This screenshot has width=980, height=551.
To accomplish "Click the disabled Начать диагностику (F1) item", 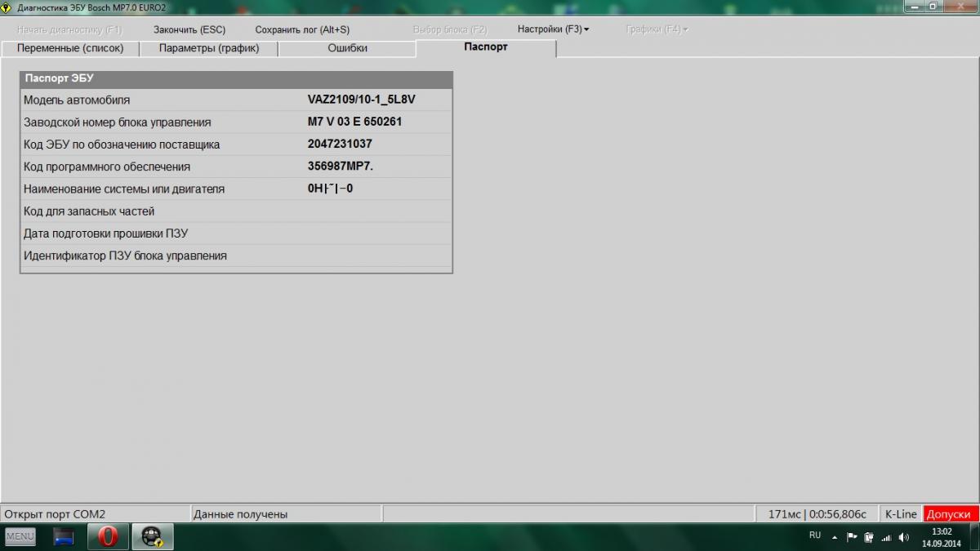I will pos(69,29).
